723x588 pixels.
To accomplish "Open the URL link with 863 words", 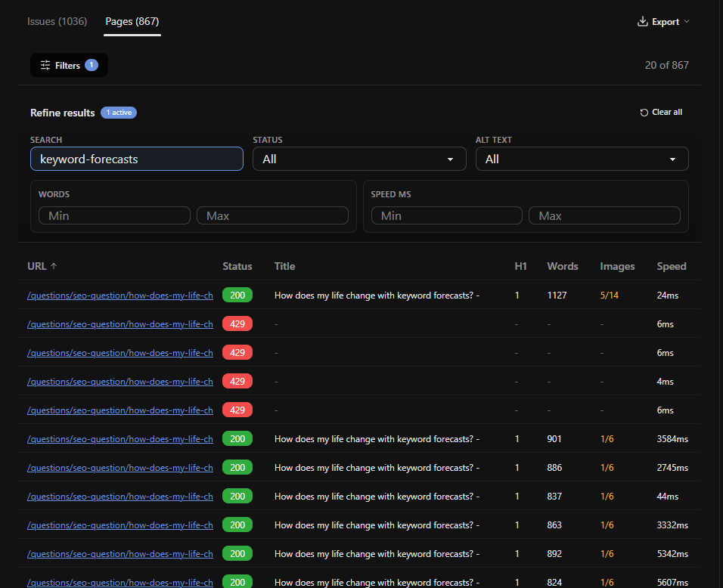I will click(x=120, y=525).
